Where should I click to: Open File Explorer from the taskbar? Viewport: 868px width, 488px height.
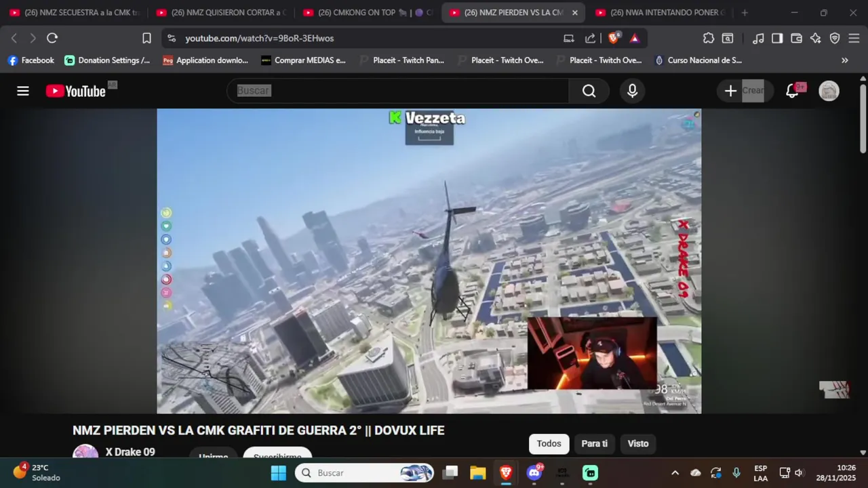tap(478, 472)
